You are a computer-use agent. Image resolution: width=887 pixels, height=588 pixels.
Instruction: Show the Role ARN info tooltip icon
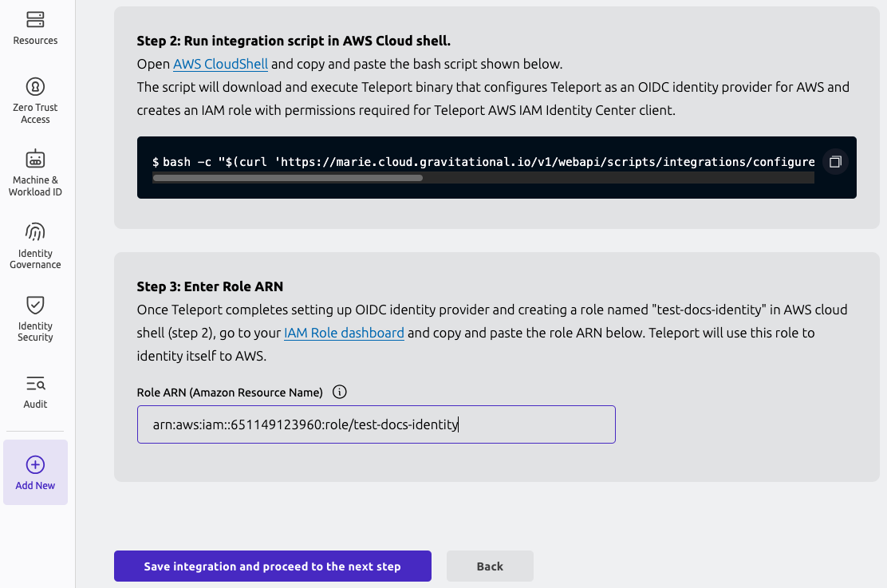coord(339,392)
